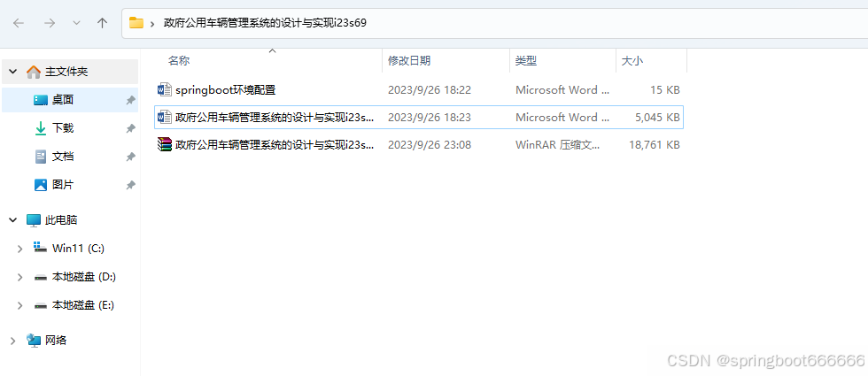
Task: Select the address bar folder name
Action: point(265,23)
